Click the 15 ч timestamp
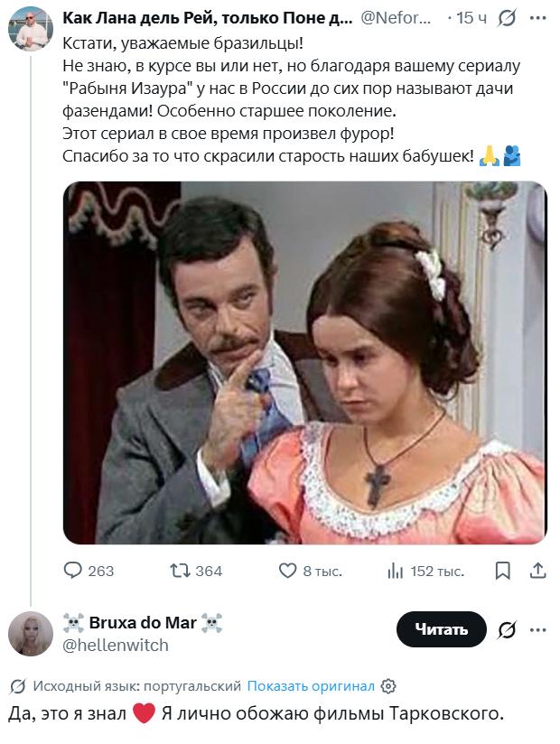 pos(472,17)
